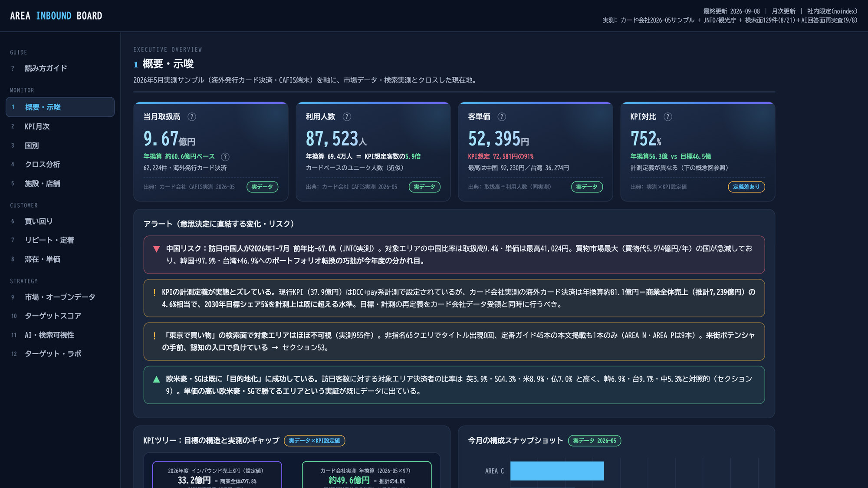Click 実データ 2026-05 badge

[594, 441]
